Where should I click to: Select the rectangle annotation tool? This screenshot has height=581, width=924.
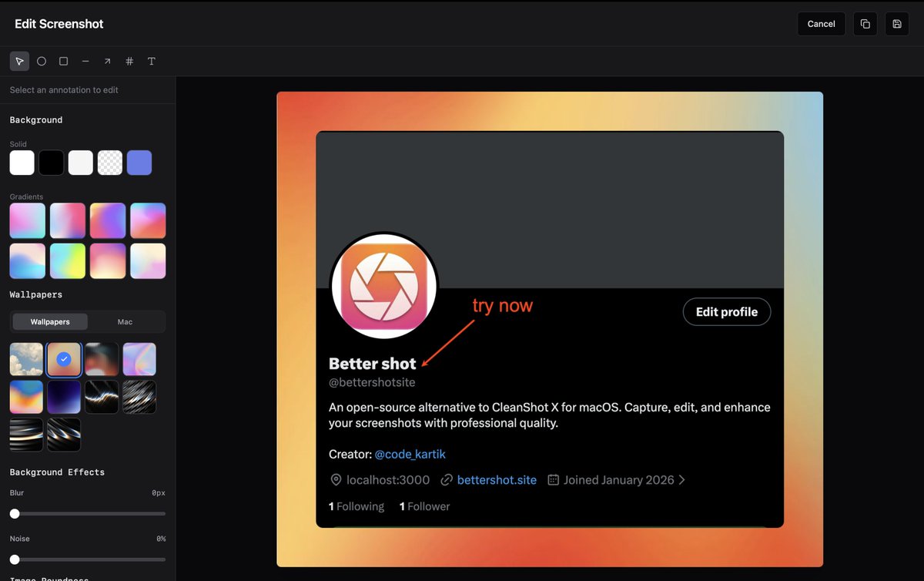64,61
